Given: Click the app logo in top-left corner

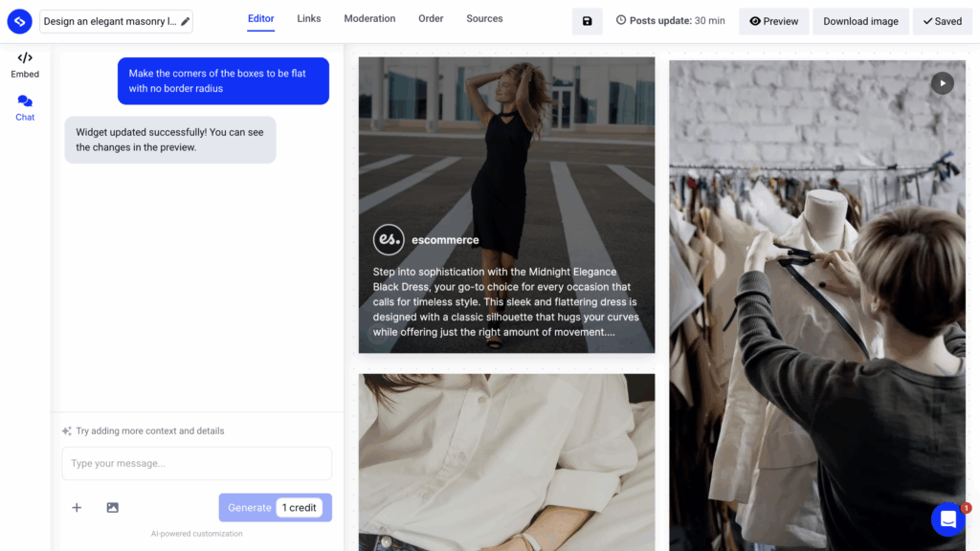Looking at the screenshot, I should (x=19, y=21).
